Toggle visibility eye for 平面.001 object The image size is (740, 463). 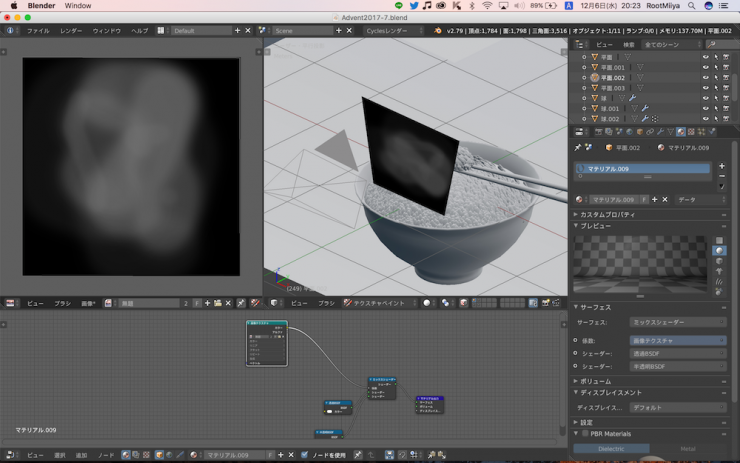pyautogui.click(x=706, y=67)
